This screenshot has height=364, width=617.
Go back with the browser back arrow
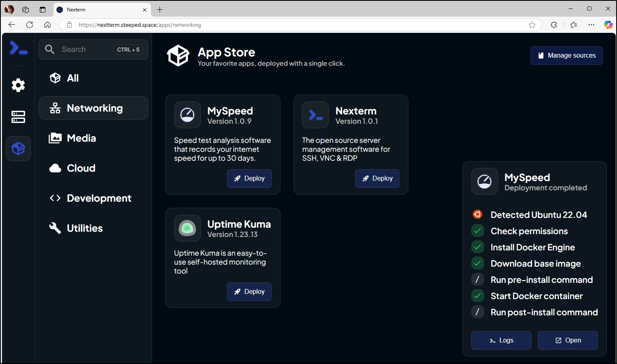click(x=12, y=25)
